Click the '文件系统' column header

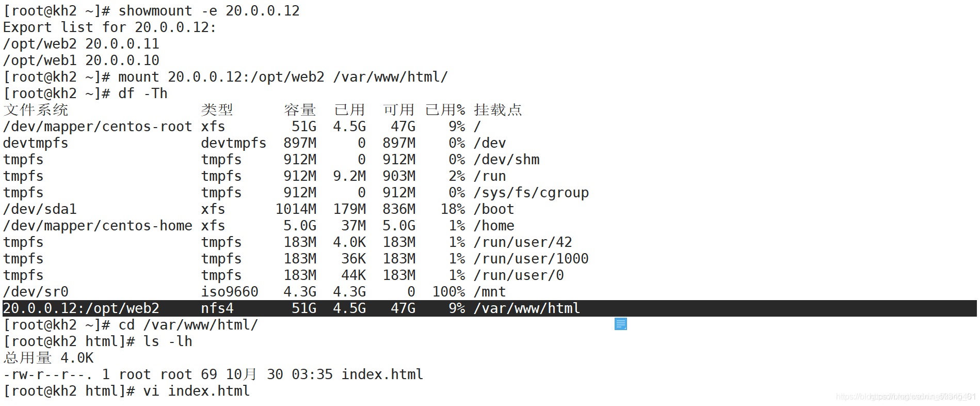pyautogui.click(x=36, y=110)
